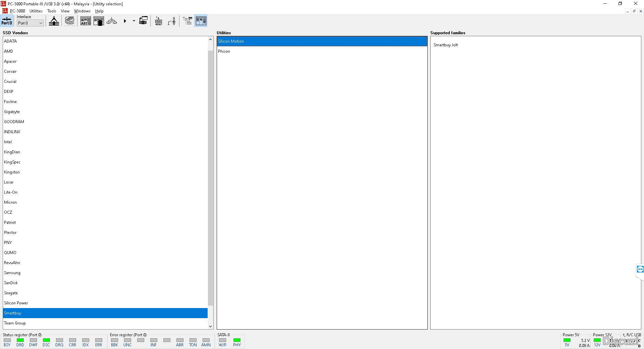This screenshot has width=644, height=349.
Task: Select Samsung vendor
Action: (x=105, y=273)
